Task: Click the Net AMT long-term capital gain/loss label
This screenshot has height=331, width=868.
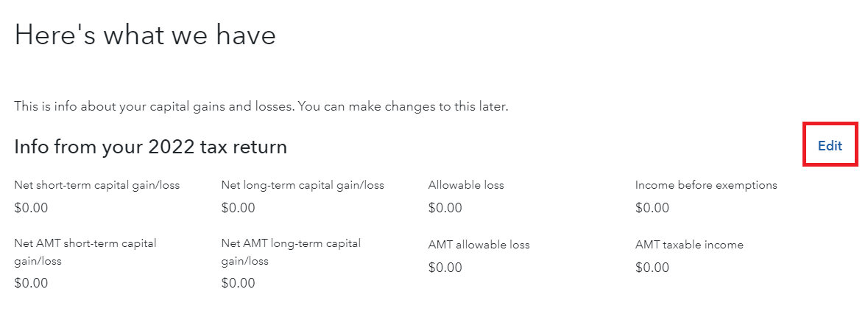Action: [291, 251]
